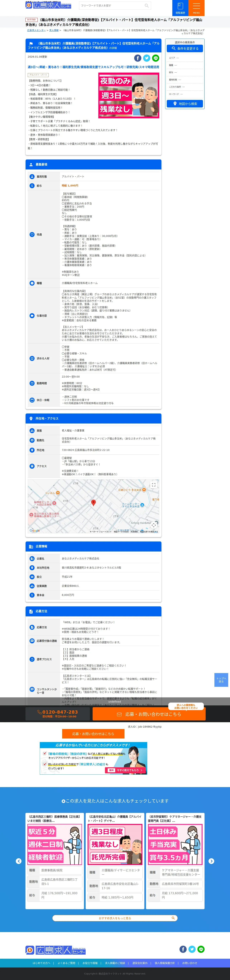
Task: Go to previous recommended jobs with left arrow
Action: coord(18,861)
